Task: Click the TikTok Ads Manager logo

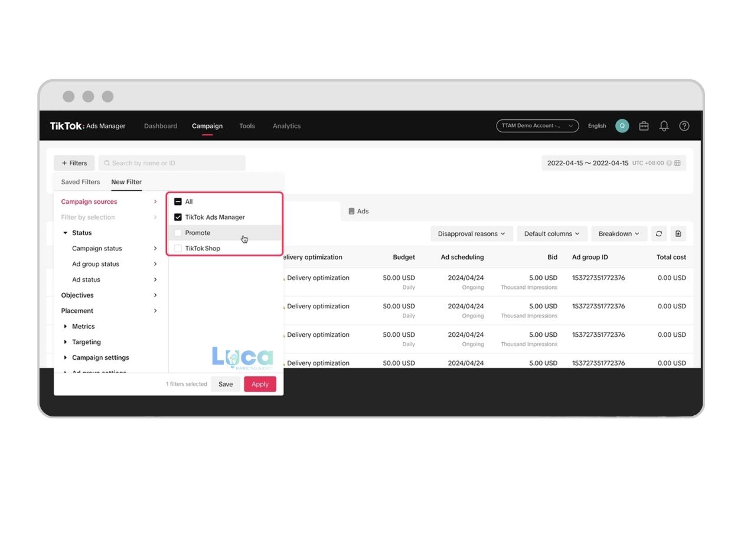Action: pyautogui.click(x=87, y=126)
